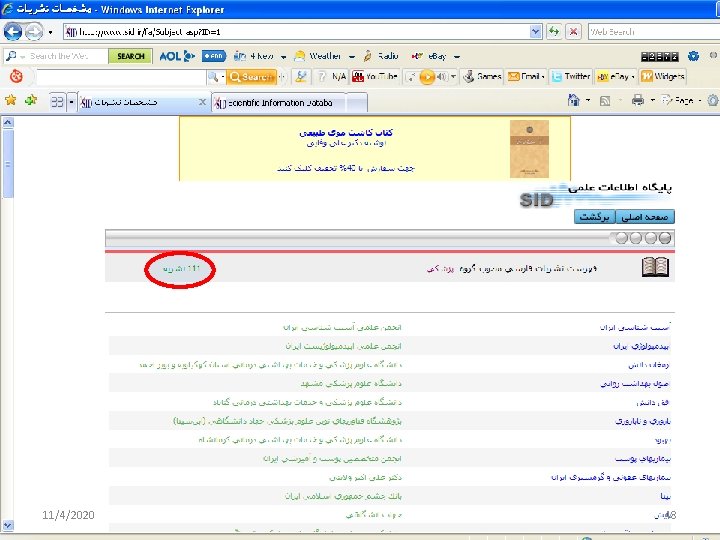
Task: Expand the eBay dropdown arrow on AOL toolbar
Action: pyautogui.click(x=457, y=56)
